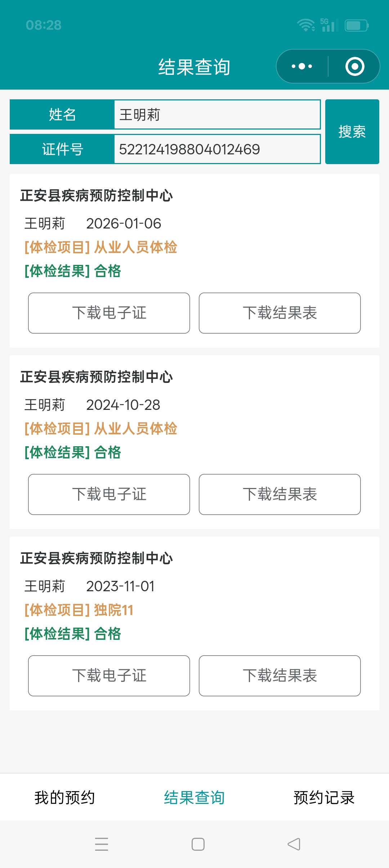Tap the 合格 result of the 2024-10-28 record

point(107,453)
